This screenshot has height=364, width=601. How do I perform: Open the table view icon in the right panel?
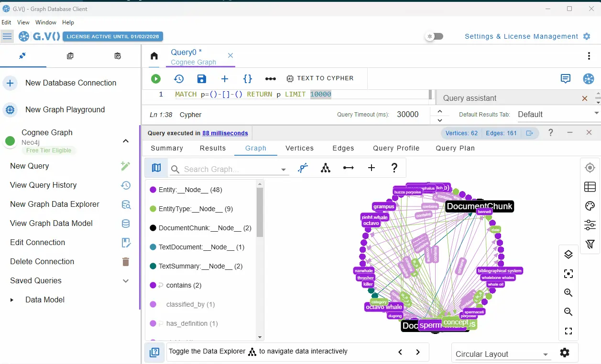pos(590,187)
